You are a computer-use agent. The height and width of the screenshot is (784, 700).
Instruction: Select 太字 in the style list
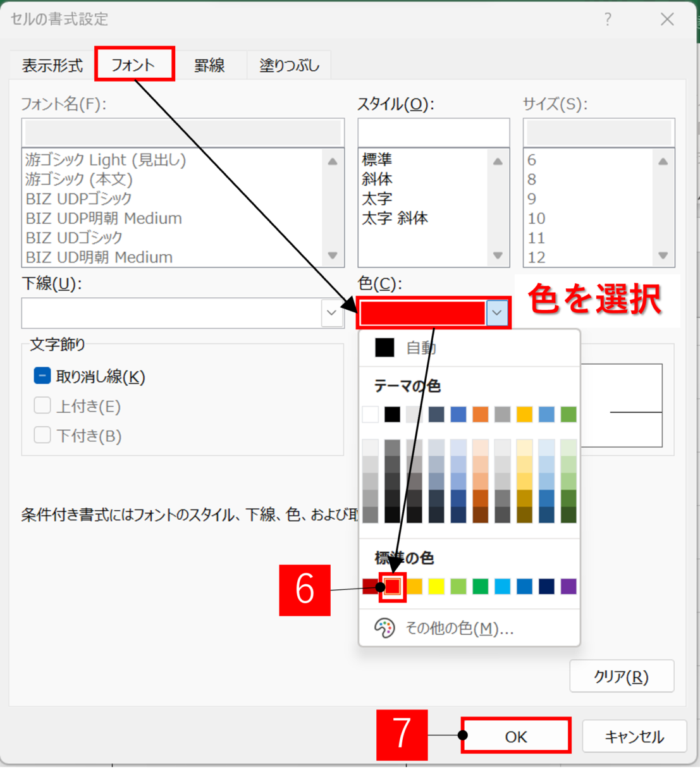point(378,199)
